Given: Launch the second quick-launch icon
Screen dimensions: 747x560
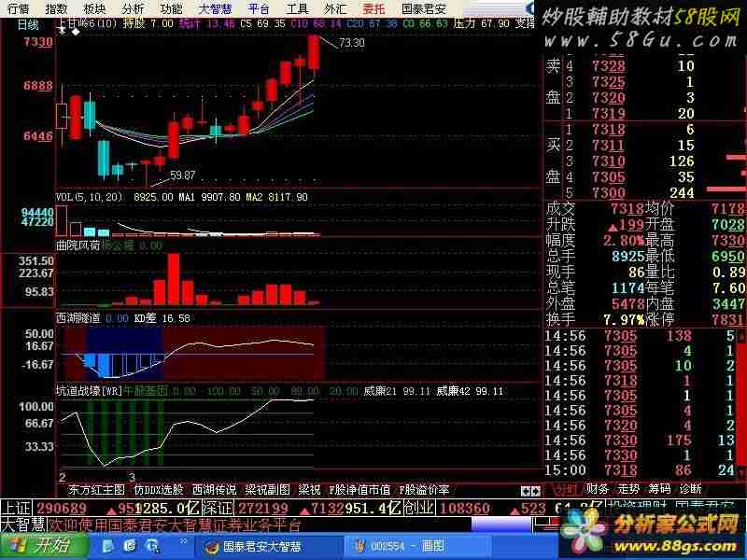Looking at the screenshot, I should pyautogui.click(x=130, y=546).
